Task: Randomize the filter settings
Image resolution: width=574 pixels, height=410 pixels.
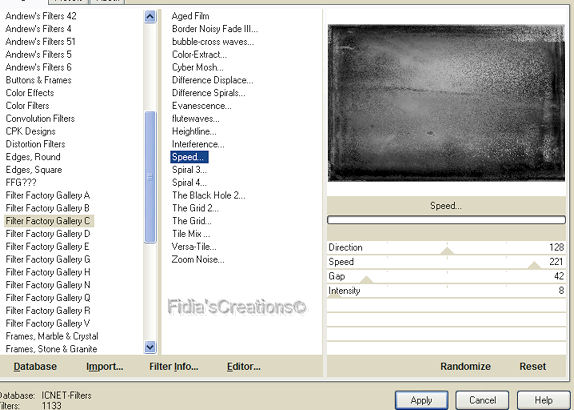Action: point(465,366)
